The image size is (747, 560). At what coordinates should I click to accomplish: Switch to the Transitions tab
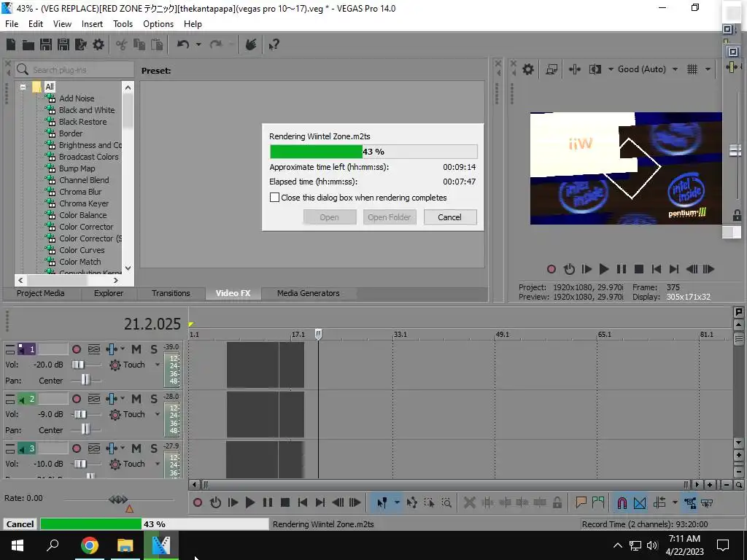[171, 293]
